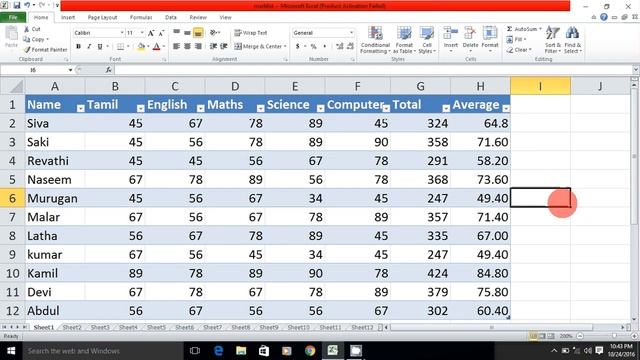
Task: Click the Save icon in quick access toolbar
Action: click(x=17, y=5)
